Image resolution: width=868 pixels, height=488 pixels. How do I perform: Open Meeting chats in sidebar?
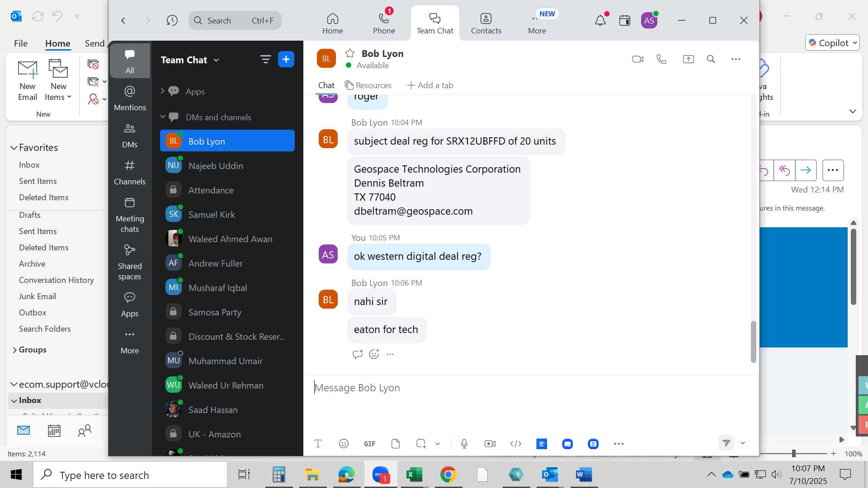(130, 215)
